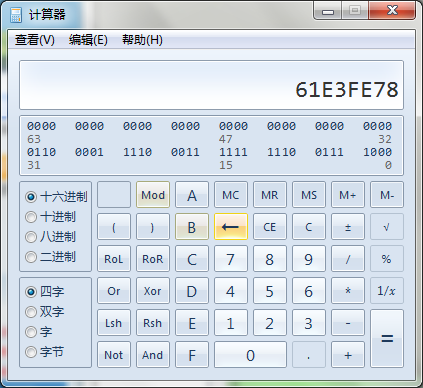Screen dimensions: 423x388
Task: Click the digit 6 button
Action: click(309, 291)
